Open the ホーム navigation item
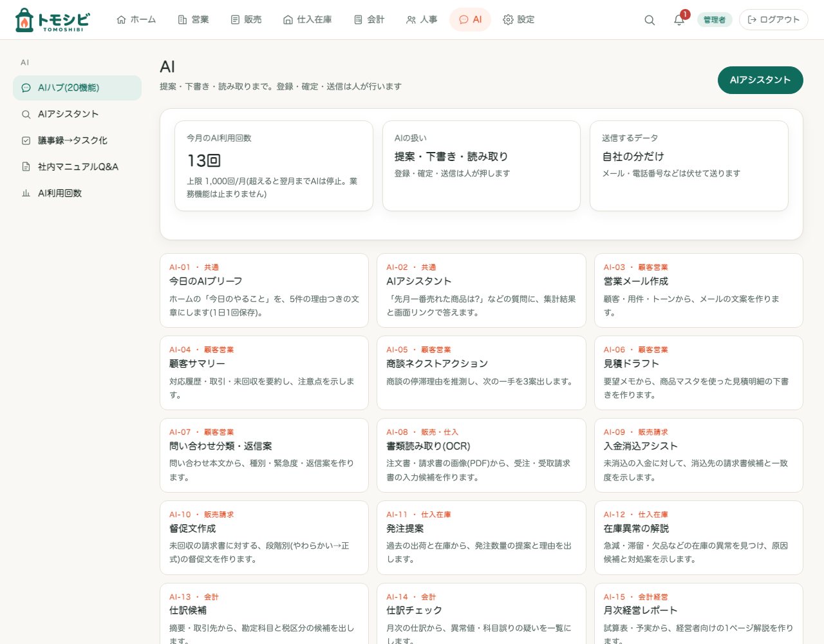Viewport: 824px width, 644px height. (x=136, y=20)
